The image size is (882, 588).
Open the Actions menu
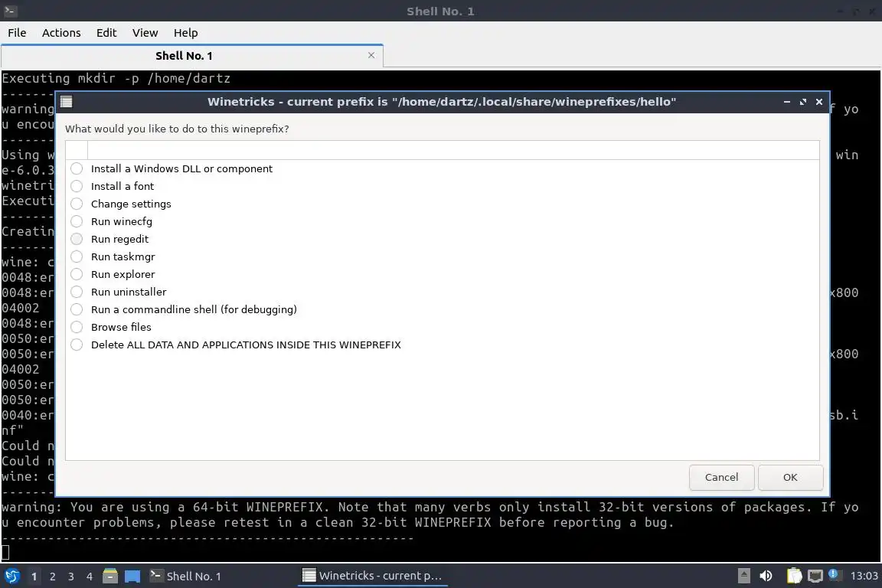pyautogui.click(x=61, y=33)
